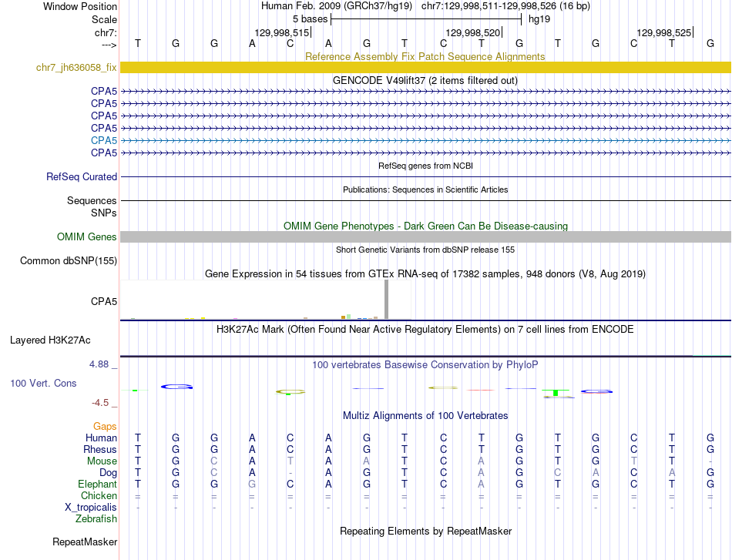Open the GENCODE V49lift37 track title

point(425,80)
